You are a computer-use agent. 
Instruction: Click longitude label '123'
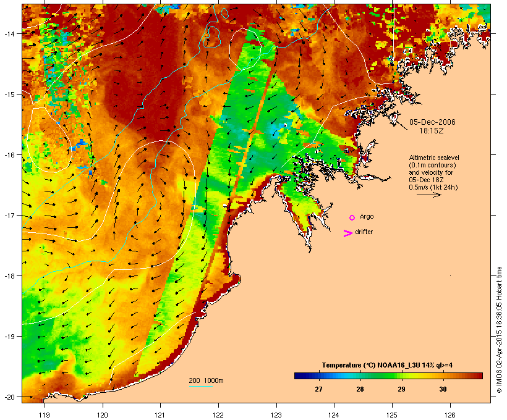point(276,415)
